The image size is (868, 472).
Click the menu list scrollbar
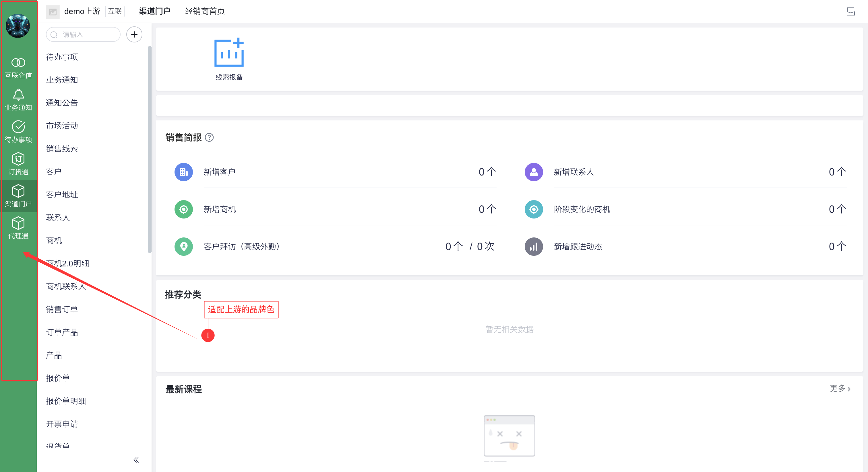150,149
